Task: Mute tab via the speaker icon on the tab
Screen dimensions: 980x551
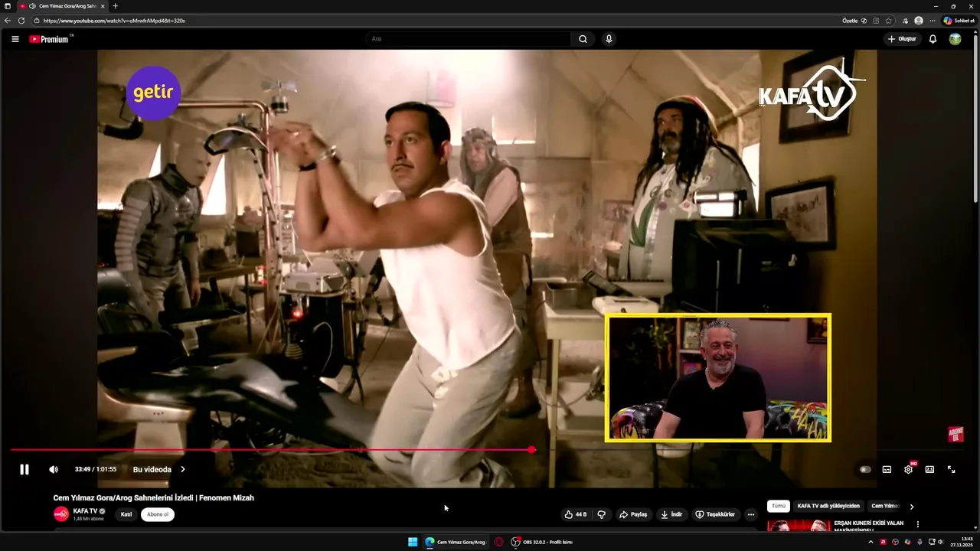Action: [x=32, y=6]
